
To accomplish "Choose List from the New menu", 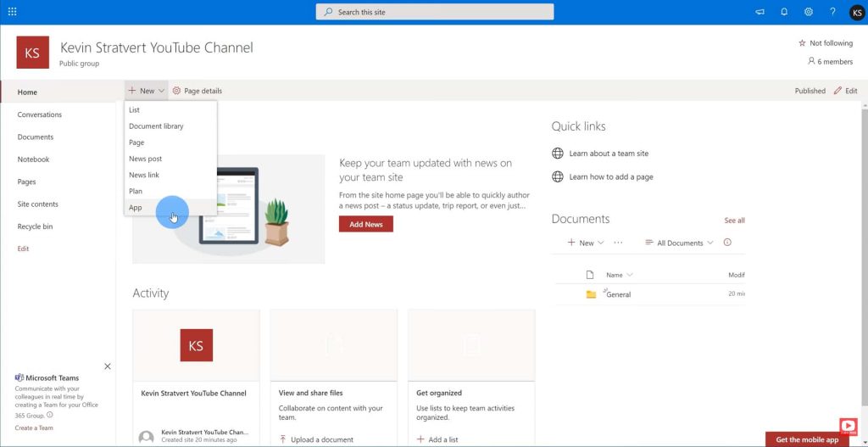I will click(170, 109).
